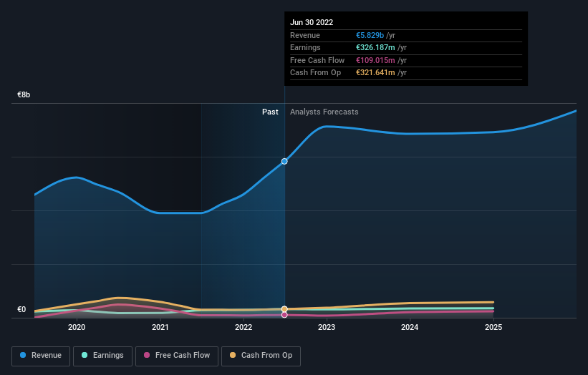This screenshot has width=588, height=375.
Task: Click the Free Cash Flow tooltip label
Action: click(x=317, y=60)
